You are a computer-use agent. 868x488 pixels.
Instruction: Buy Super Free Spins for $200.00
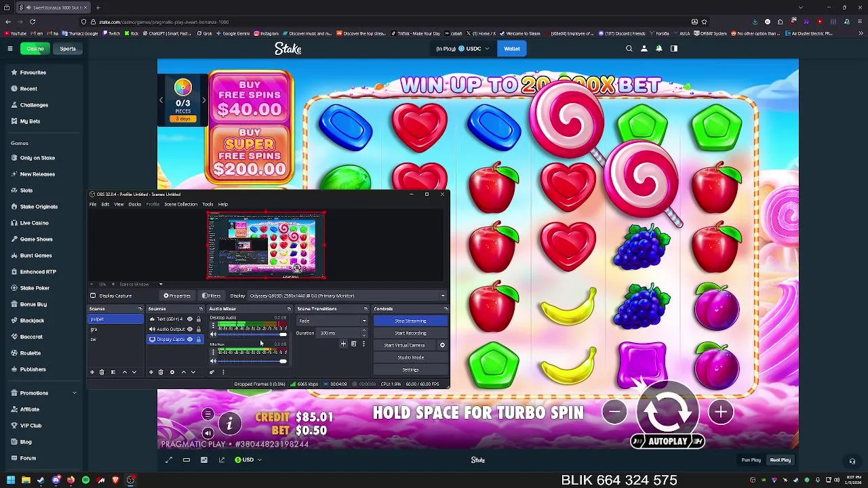250,153
